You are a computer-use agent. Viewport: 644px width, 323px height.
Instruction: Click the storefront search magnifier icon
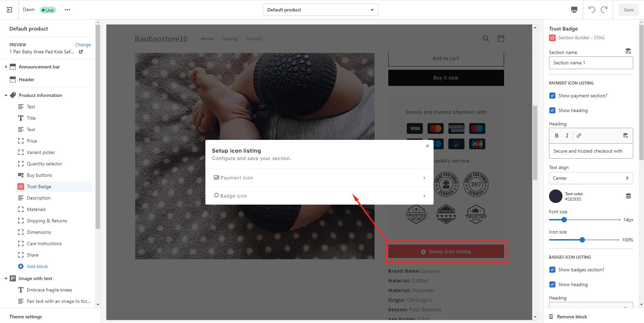pyautogui.click(x=486, y=39)
